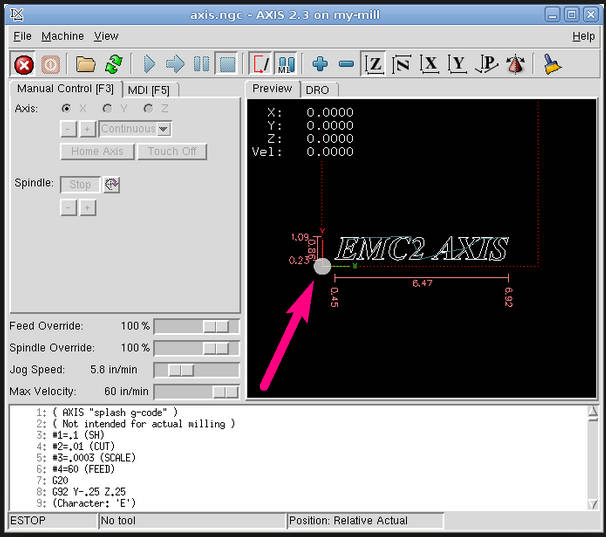Screen dimensions: 606x537
Task: Switch to front Y view
Action: coord(457,64)
